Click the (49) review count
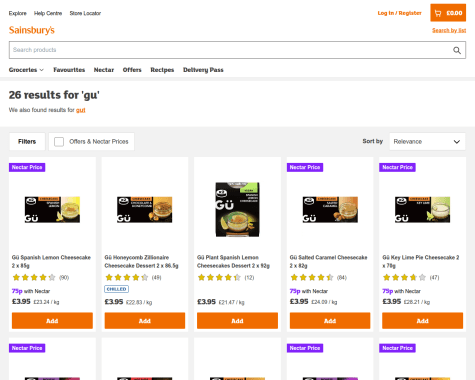 coord(157,278)
